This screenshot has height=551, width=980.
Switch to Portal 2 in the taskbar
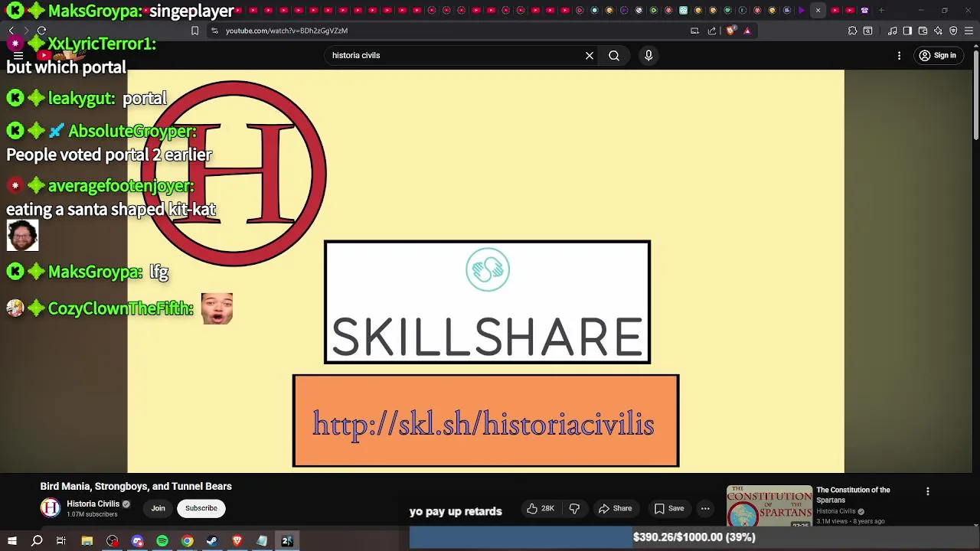click(287, 541)
